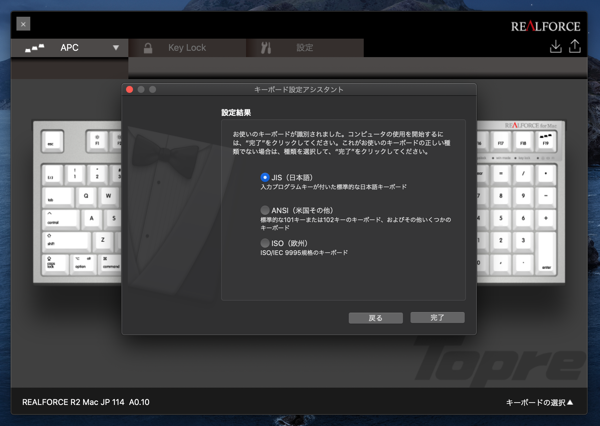
Task: Click the upload export icon
Action: [575, 46]
